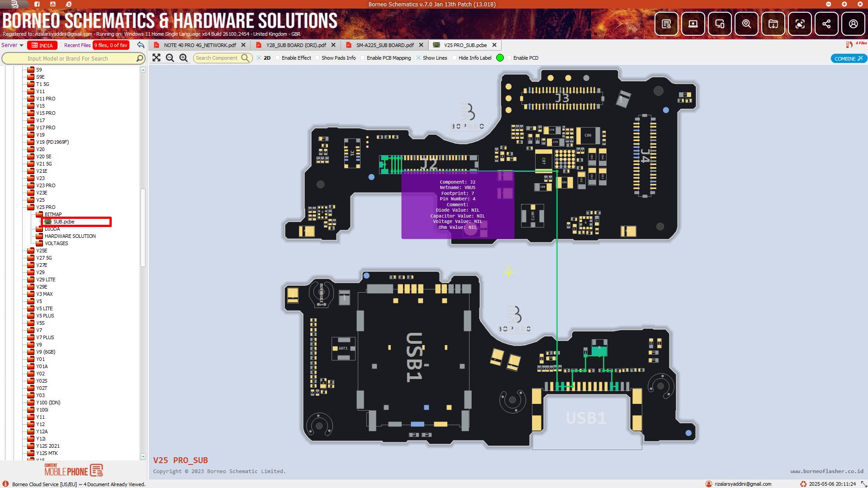
Task: Click the green status circle indicator
Action: click(x=500, y=58)
